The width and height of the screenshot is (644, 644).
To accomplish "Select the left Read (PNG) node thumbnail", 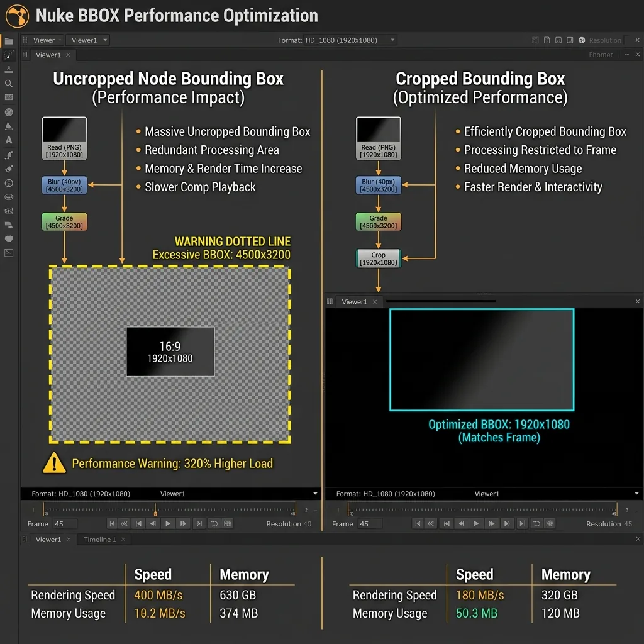I will tap(64, 138).
